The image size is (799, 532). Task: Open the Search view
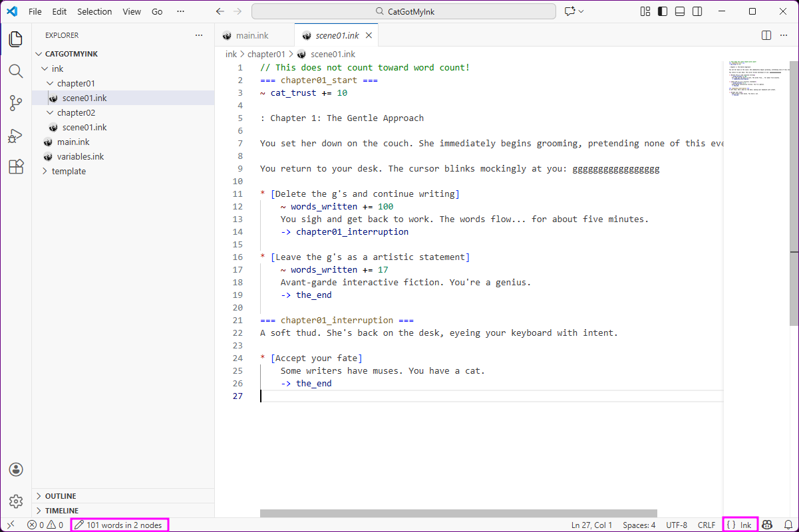(x=15, y=70)
